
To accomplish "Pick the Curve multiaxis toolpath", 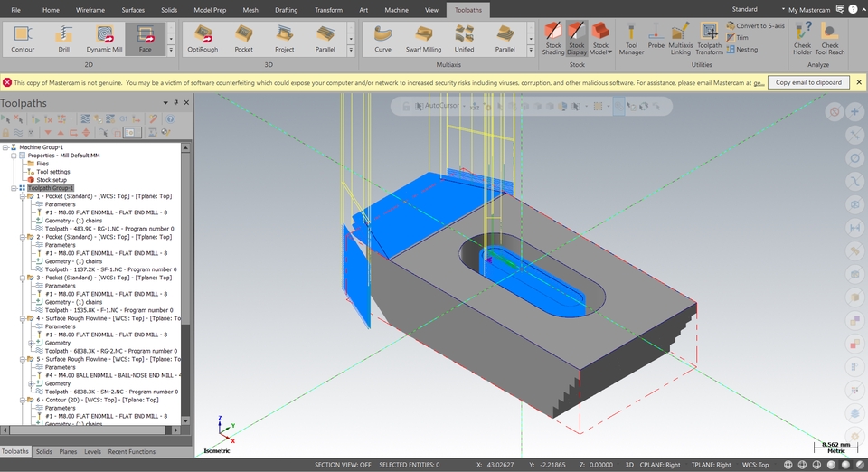I will click(382, 38).
